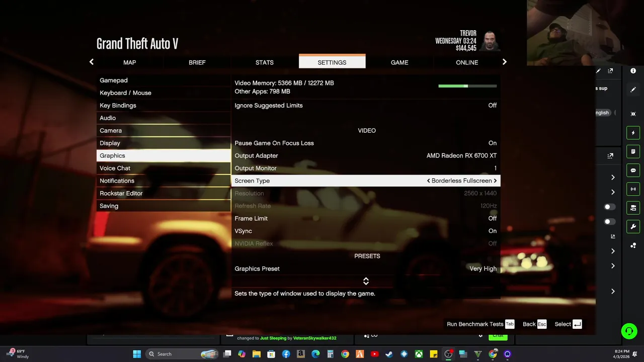This screenshot has height=362, width=644.
Task: Click the top pop-out arrow icon in stream panel
Action: click(x=610, y=71)
